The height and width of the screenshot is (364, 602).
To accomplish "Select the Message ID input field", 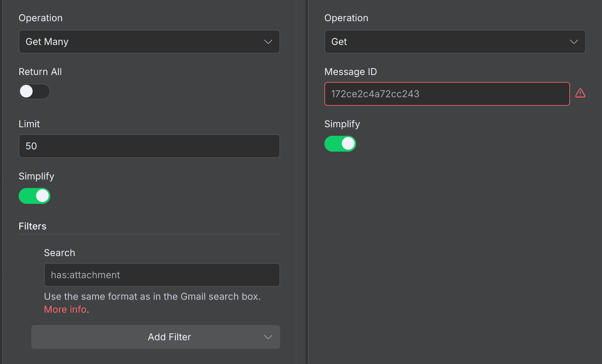I will coord(447,94).
